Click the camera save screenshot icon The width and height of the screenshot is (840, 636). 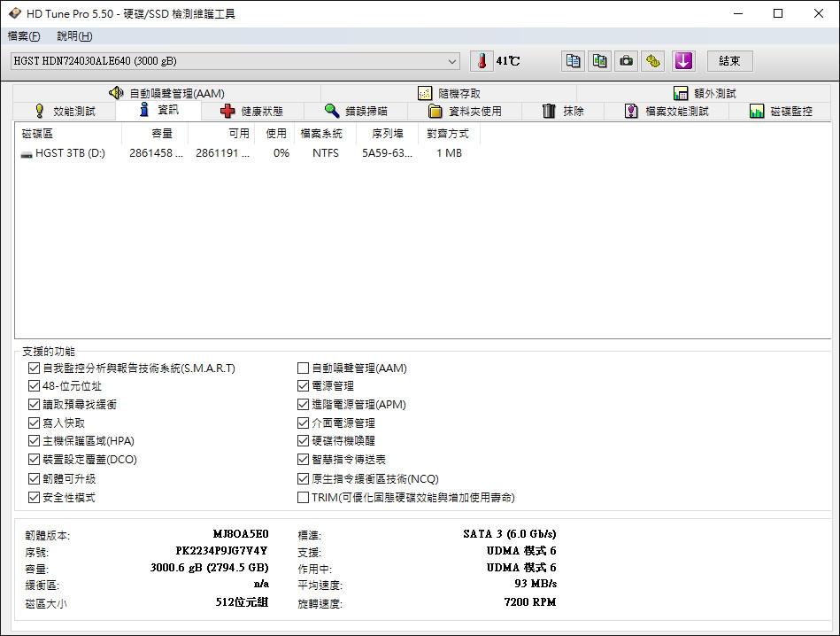click(x=626, y=61)
